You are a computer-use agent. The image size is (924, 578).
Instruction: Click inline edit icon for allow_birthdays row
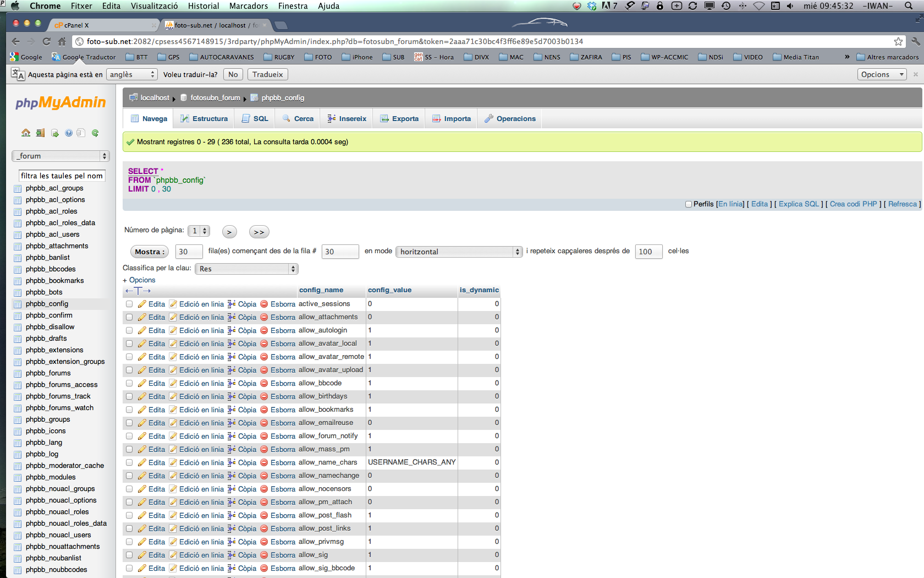click(173, 396)
